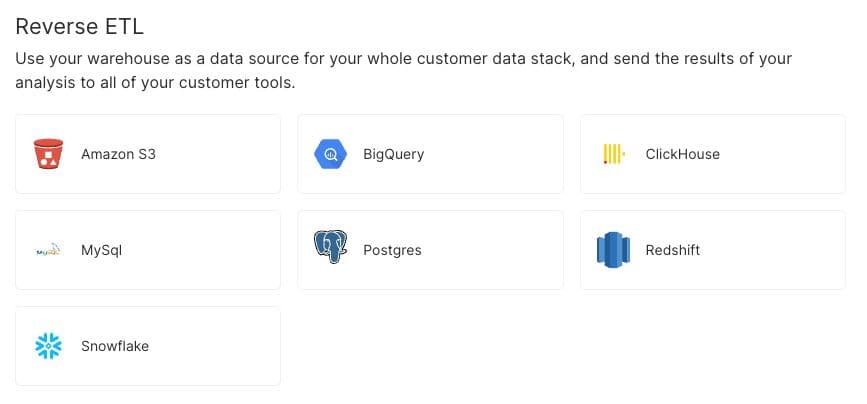Click the blue Redshift icon

pos(613,250)
